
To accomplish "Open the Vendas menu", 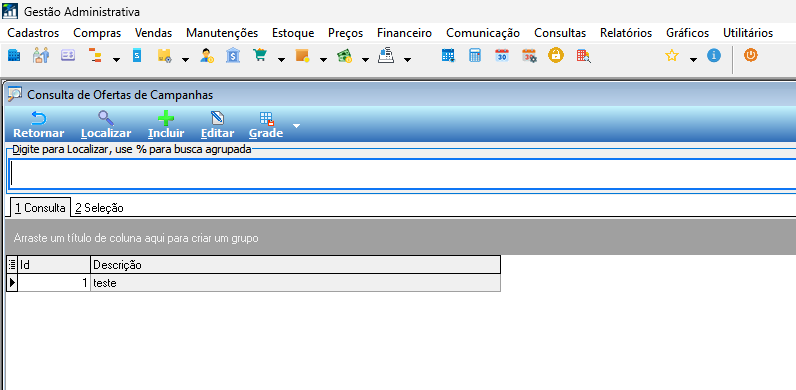I will pos(153,33).
